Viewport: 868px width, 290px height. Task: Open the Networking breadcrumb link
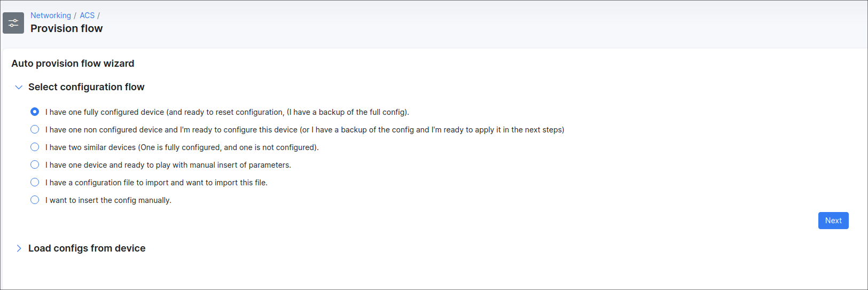51,15
